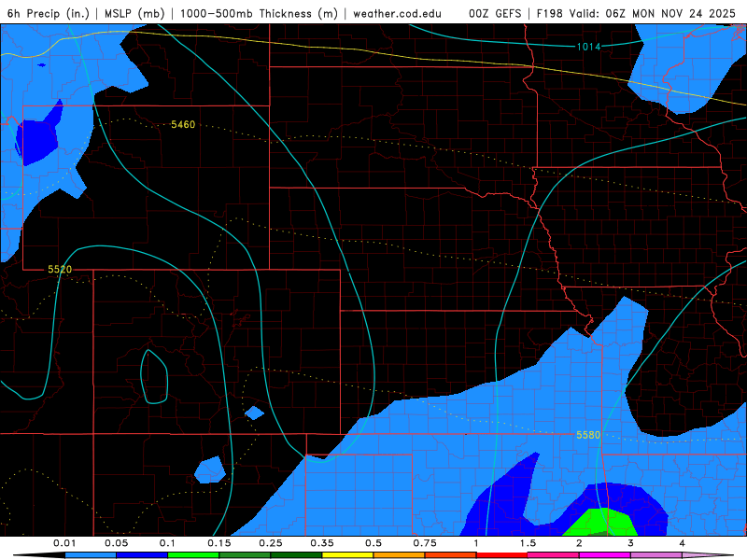This screenshot has width=747, height=560.
Task: Click the 0.5 value on the color scale
Action: pos(373,543)
